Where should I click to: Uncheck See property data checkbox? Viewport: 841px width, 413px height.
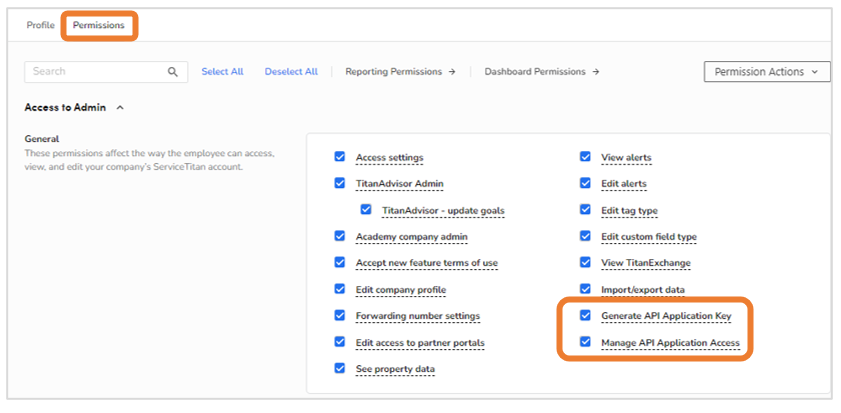[x=340, y=368]
